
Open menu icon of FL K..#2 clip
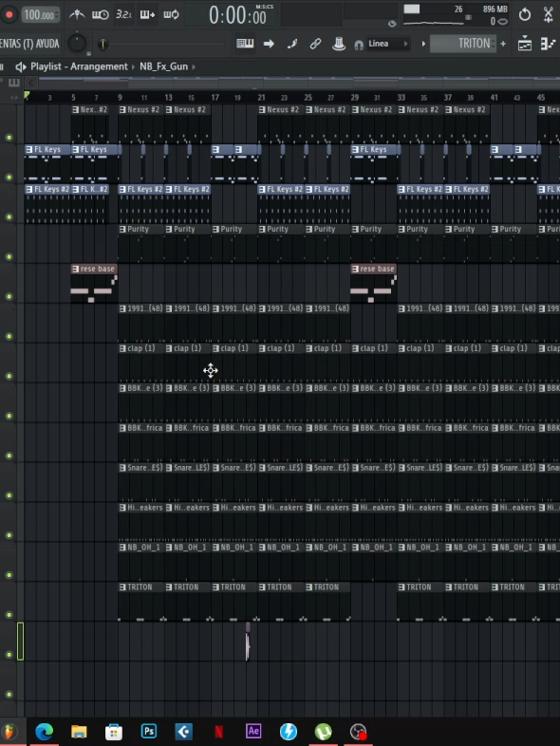coord(76,190)
